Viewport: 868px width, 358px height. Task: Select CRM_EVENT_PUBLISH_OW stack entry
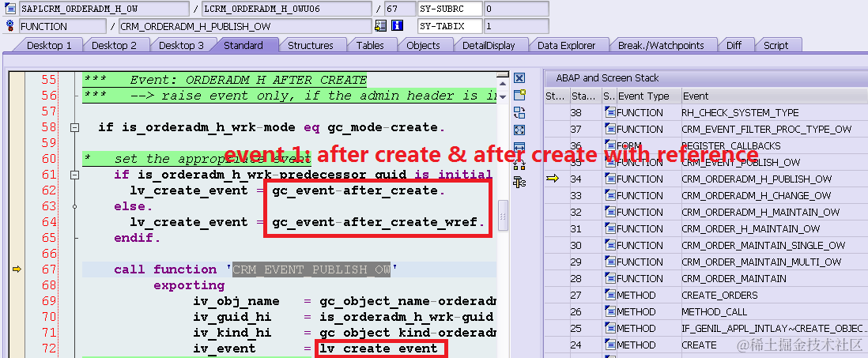pyautogui.click(x=741, y=162)
